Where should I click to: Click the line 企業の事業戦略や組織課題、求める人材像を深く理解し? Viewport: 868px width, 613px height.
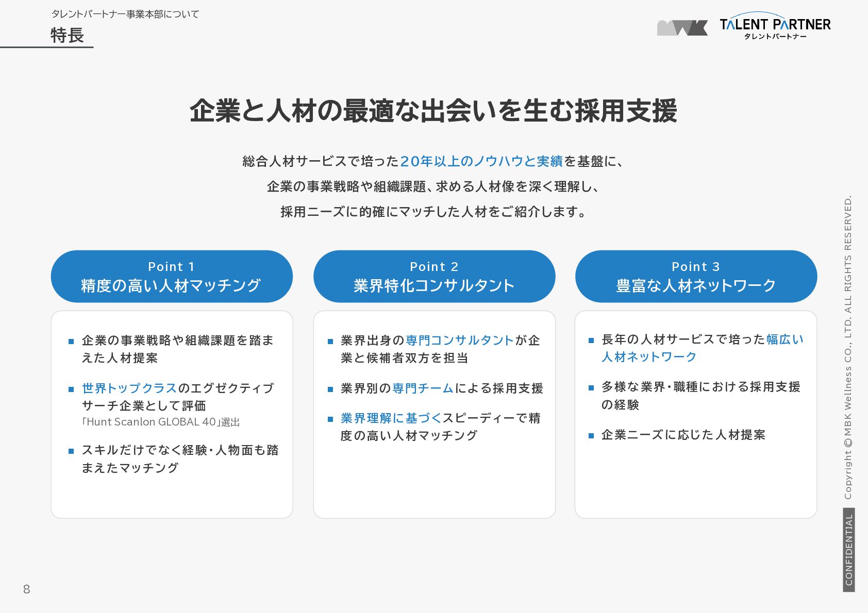pos(433,186)
